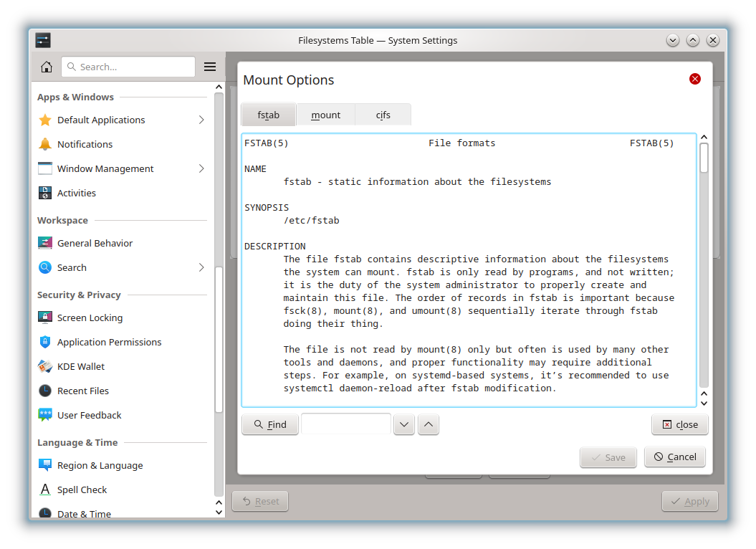Viewport: 756px width, 549px height.
Task: Click the KDE Wallet icon
Action: [45, 366]
